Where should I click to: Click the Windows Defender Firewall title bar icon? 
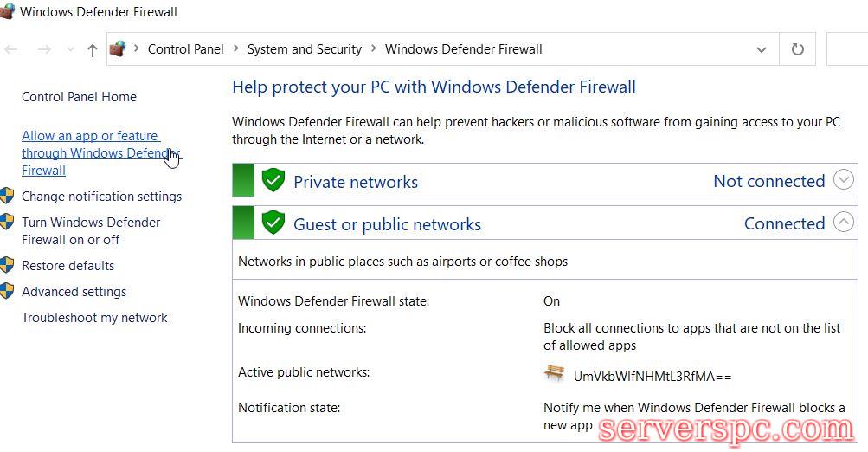pyautogui.click(x=7, y=11)
